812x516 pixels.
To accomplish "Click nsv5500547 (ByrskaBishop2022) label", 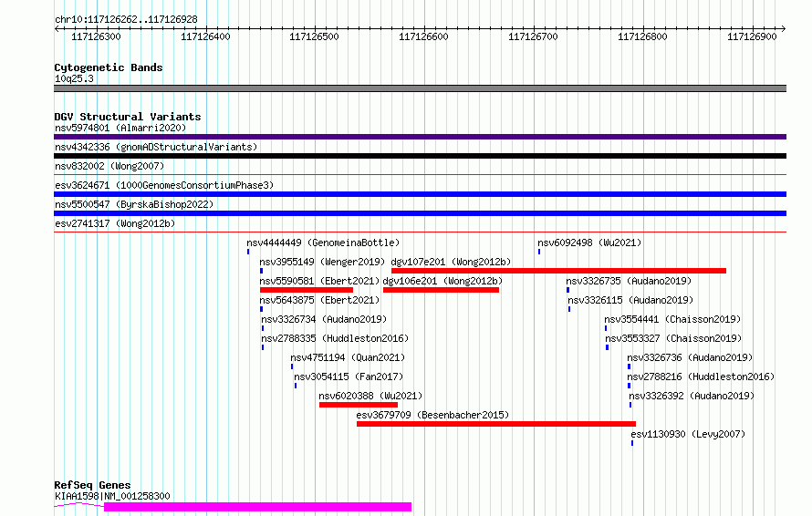I will click(x=134, y=204).
